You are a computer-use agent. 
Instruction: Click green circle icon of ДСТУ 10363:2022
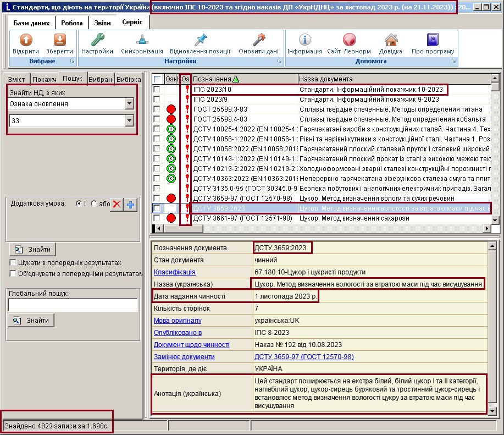171,178
